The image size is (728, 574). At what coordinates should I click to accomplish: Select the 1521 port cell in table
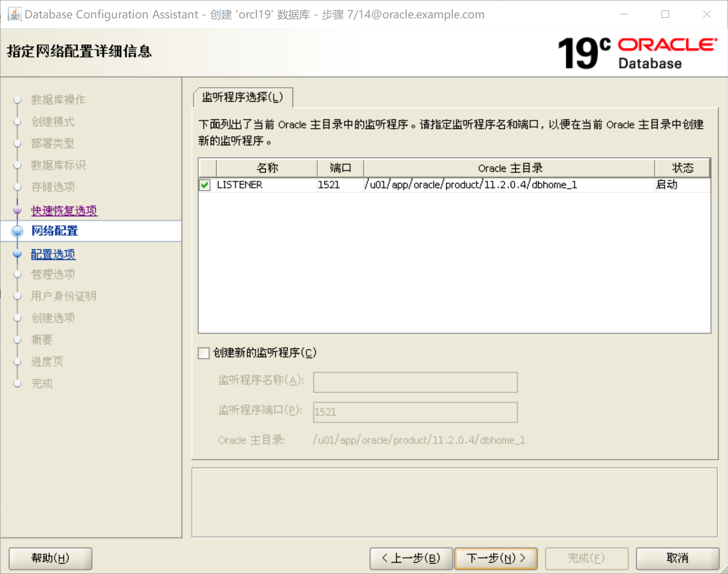[x=341, y=185]
